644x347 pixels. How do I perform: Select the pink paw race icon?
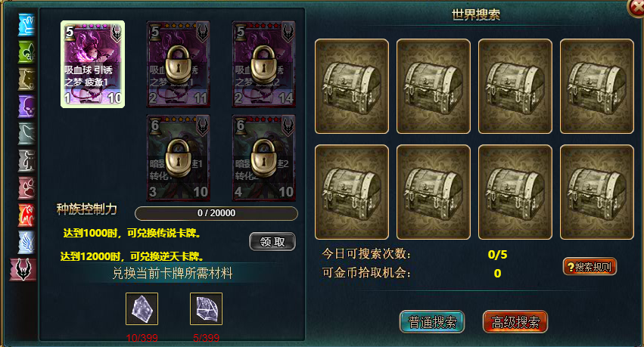[x=26, y=187]
